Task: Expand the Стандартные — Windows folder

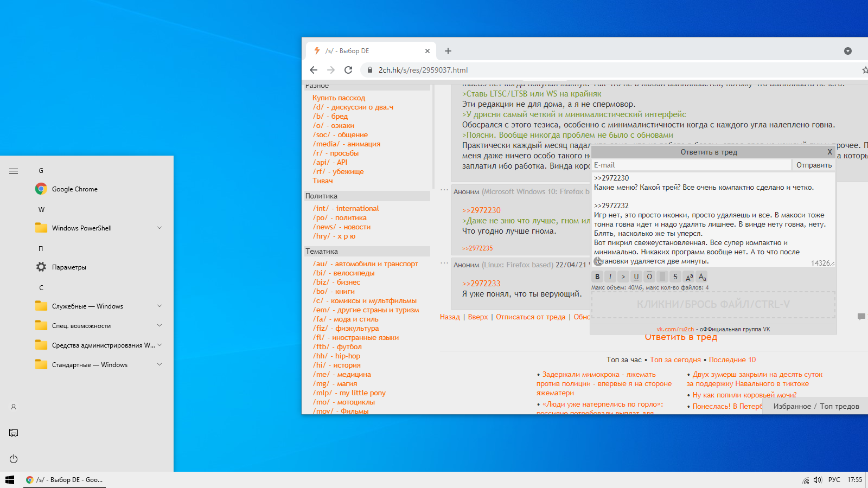Action: coord(99,365)
